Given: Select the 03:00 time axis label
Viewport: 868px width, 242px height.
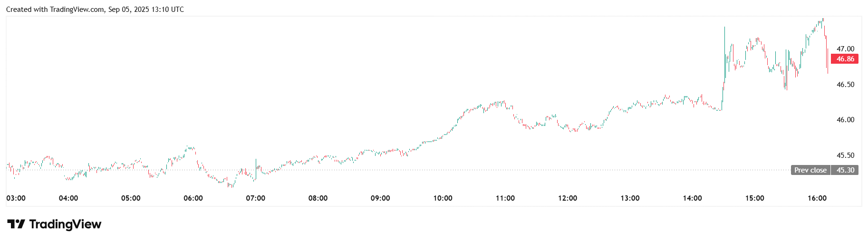Looking at the screenshot, I should [x=16, y=198].
